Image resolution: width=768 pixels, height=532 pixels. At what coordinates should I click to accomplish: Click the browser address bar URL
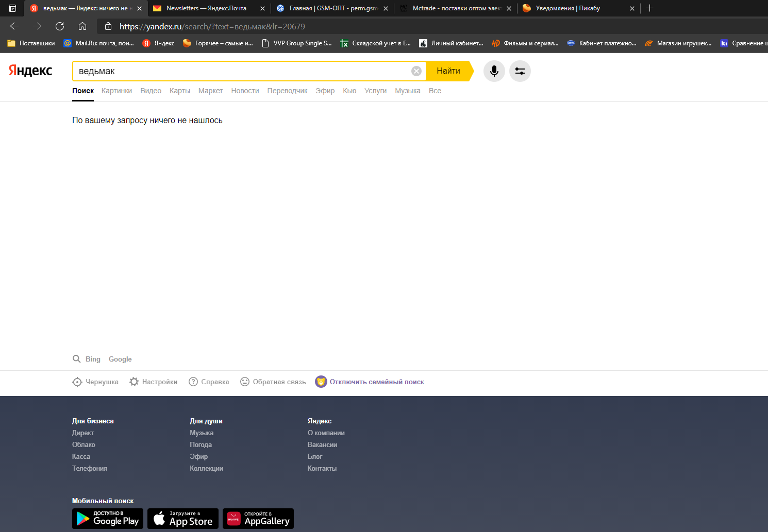(212, 26)
